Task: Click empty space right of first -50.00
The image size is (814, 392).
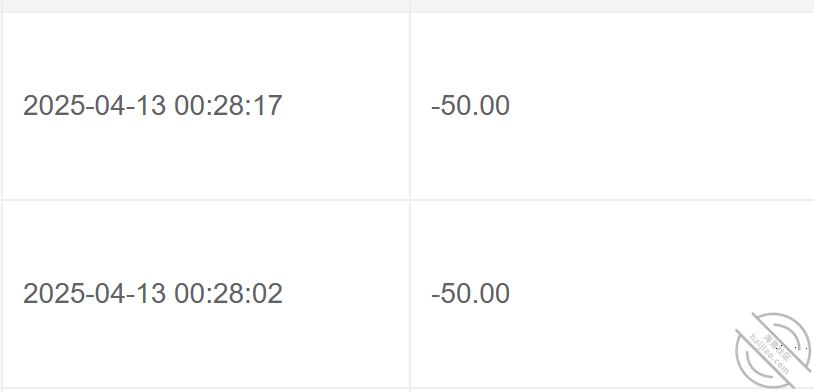Action: pyautogui.click(x=662, y=106)
